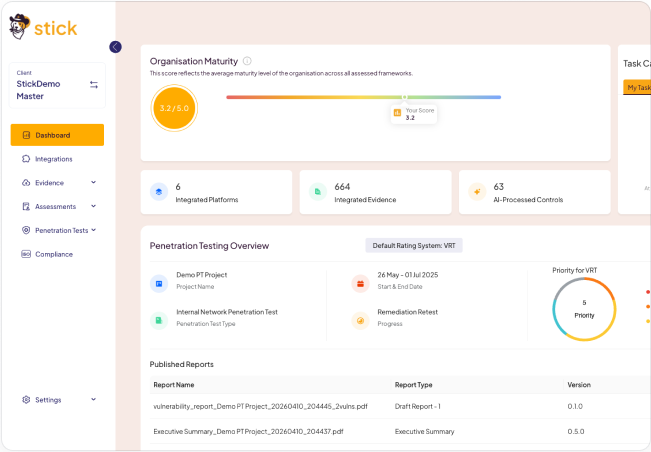The width and height of the screenshot is (651, 452).
Task: Open the Penetration Tests menu item
Action: click(57, 230)
